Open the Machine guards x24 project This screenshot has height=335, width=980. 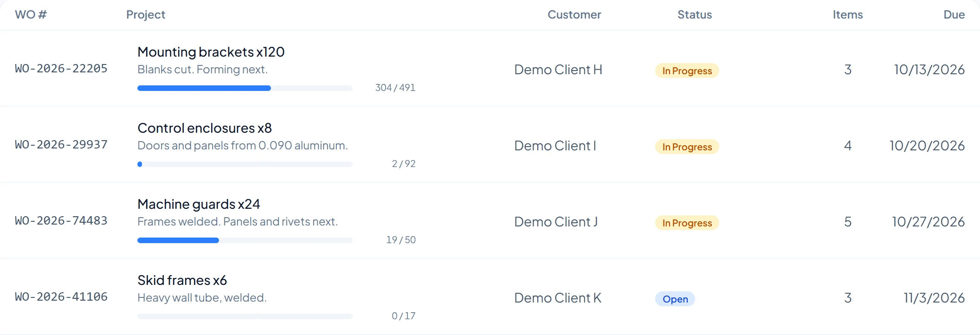tap(199, 204)
